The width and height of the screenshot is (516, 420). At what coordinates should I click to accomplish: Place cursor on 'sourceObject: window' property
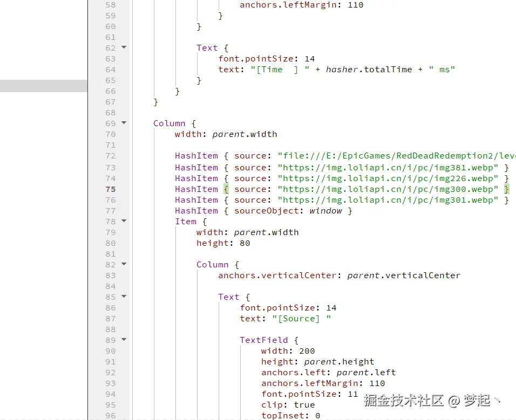[x=288, y=211]
